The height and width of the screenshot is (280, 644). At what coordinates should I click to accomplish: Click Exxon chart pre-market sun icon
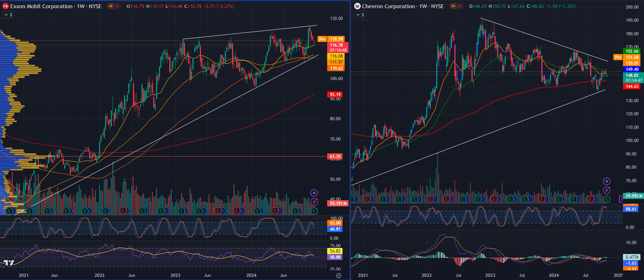coord(111,6)
